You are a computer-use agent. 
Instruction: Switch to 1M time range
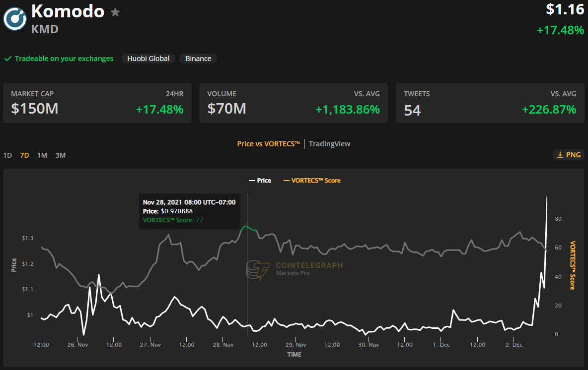click(42, 155)
